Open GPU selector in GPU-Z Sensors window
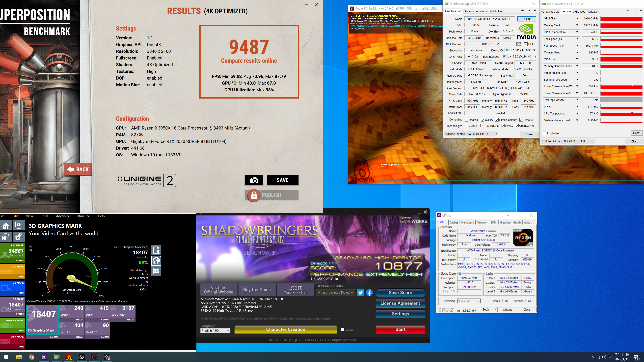The width and height of the screenshot is (644, 362). coord(568,141)
